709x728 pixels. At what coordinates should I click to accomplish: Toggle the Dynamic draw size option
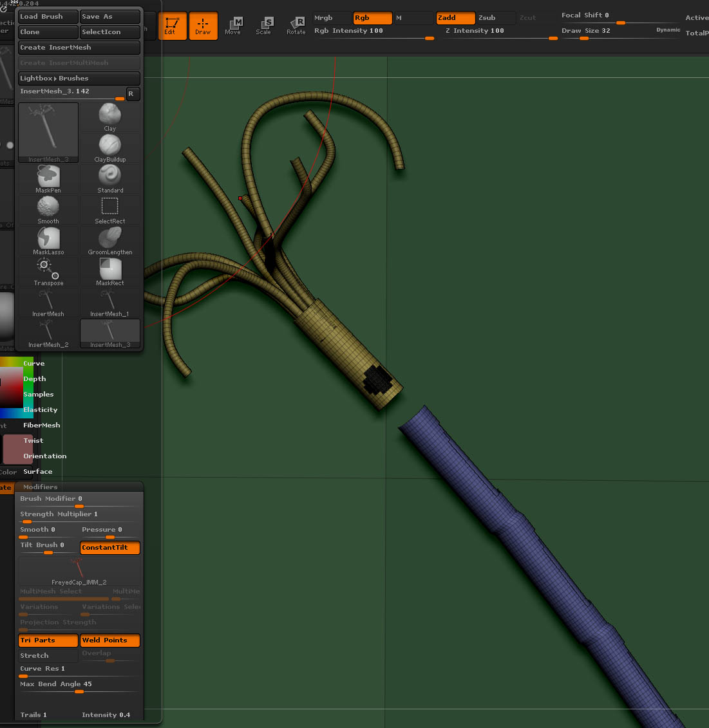pos(668,30)
